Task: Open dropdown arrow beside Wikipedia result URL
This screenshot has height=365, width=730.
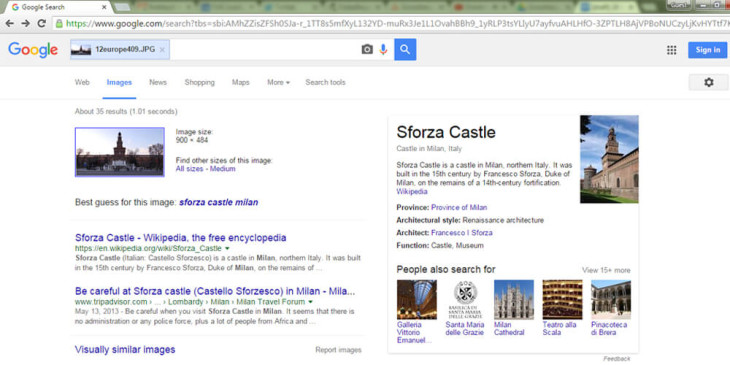Action: click(x=227, y=249)
